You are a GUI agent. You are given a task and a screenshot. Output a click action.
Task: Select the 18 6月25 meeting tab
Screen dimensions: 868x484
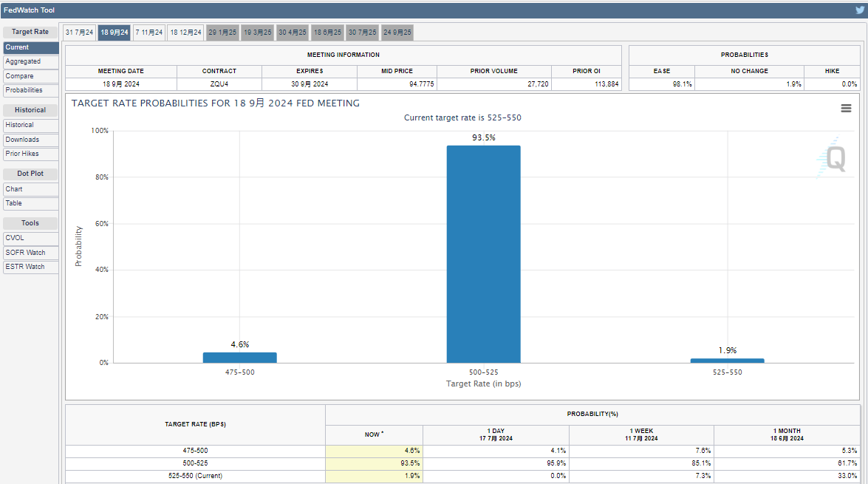coord(328,32)
